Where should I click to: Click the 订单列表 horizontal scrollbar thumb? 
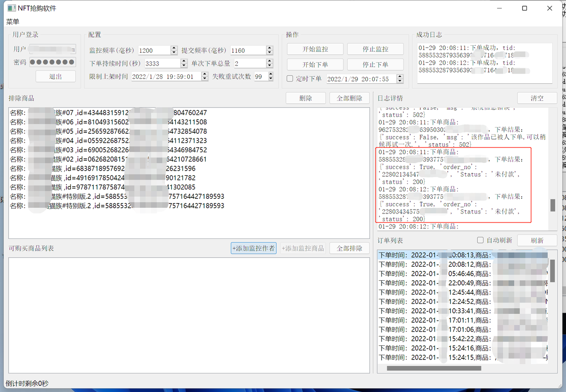coord(434,368)
